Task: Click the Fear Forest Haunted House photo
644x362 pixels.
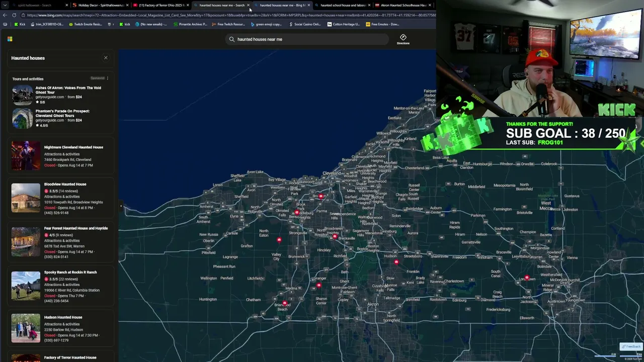Action: click(26, 242)
